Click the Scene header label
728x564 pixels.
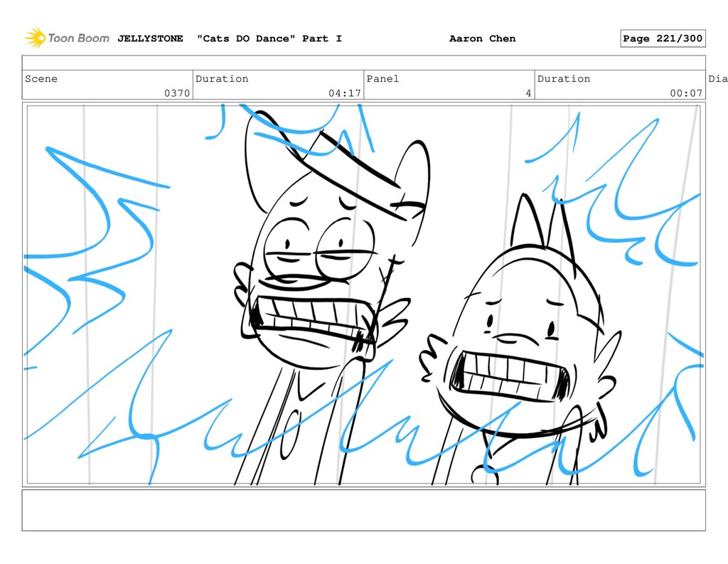tap(41, 78)
